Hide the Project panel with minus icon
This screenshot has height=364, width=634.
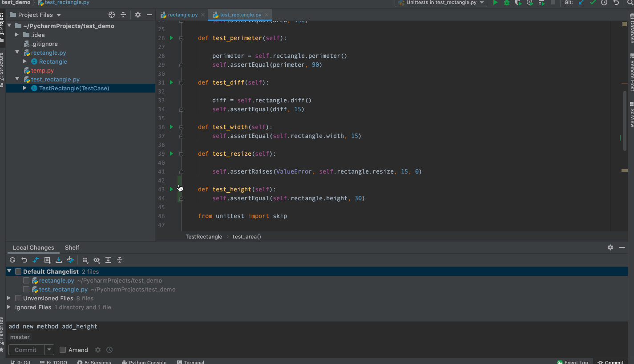pos(149,15)
